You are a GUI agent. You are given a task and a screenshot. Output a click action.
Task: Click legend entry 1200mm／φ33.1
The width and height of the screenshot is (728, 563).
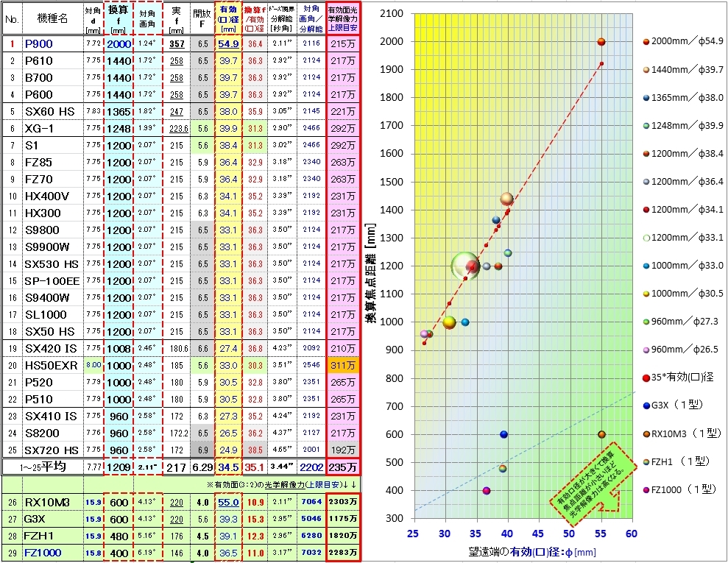(683, 237)
